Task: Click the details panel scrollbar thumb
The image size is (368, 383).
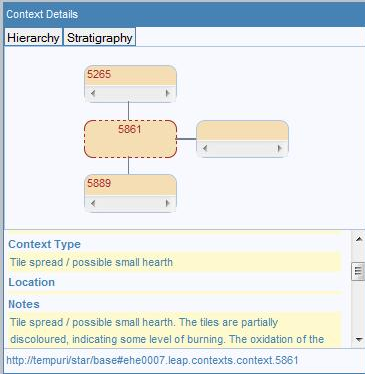Action: click(x=358, y=271)
